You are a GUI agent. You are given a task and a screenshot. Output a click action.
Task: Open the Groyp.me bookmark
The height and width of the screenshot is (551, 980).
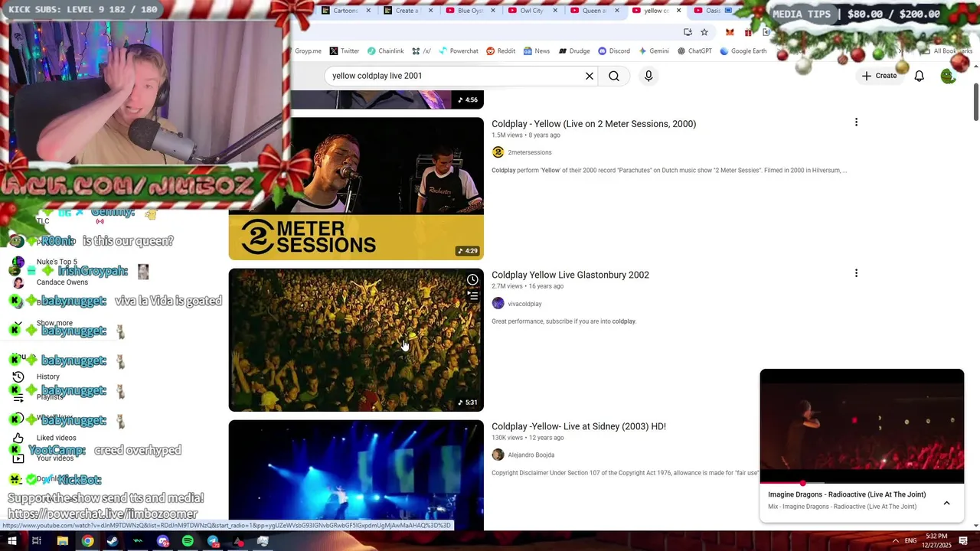pos(308,51)
